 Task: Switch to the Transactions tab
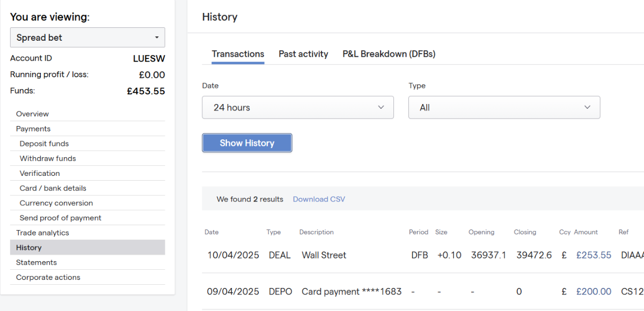pyautogui.click(x=238, y=54)
